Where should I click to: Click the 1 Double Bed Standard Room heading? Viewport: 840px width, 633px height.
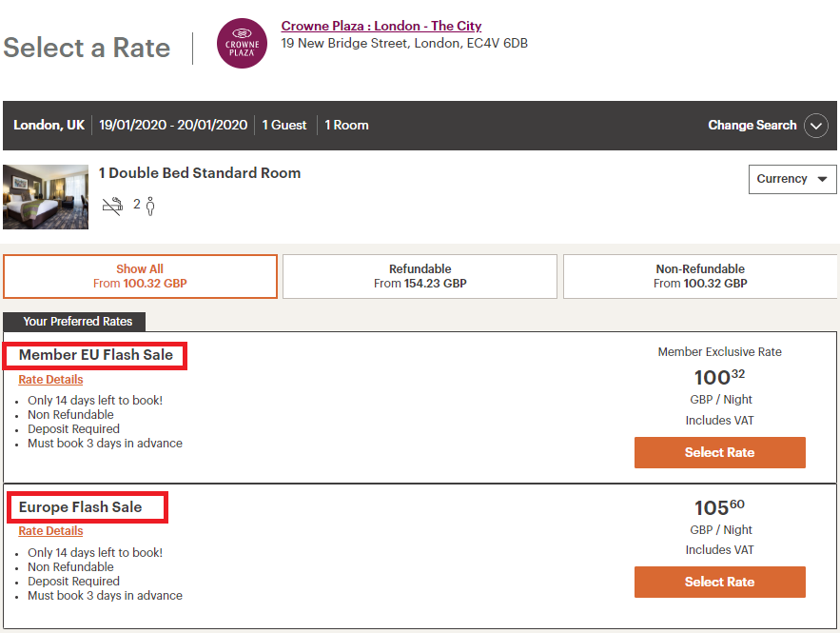(x=200, y=173)
